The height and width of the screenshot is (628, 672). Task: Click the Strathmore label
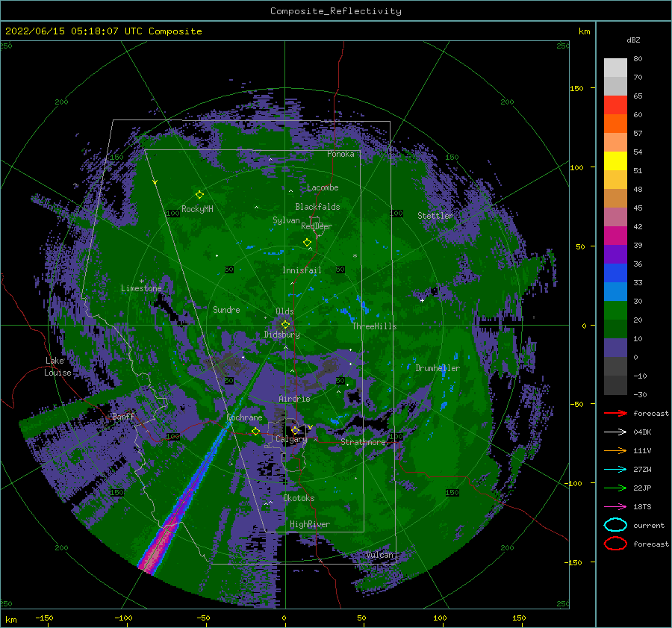(x=363, y=442)
